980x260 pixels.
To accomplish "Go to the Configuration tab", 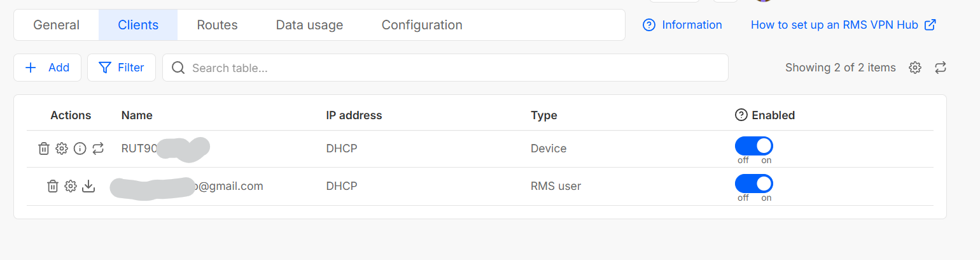I will (422, 25).
